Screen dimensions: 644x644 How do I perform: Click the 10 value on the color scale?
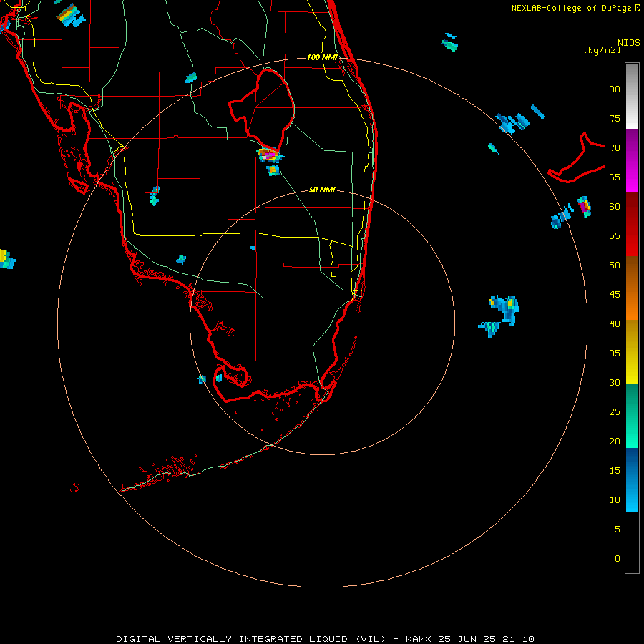(x=615, y=500)
